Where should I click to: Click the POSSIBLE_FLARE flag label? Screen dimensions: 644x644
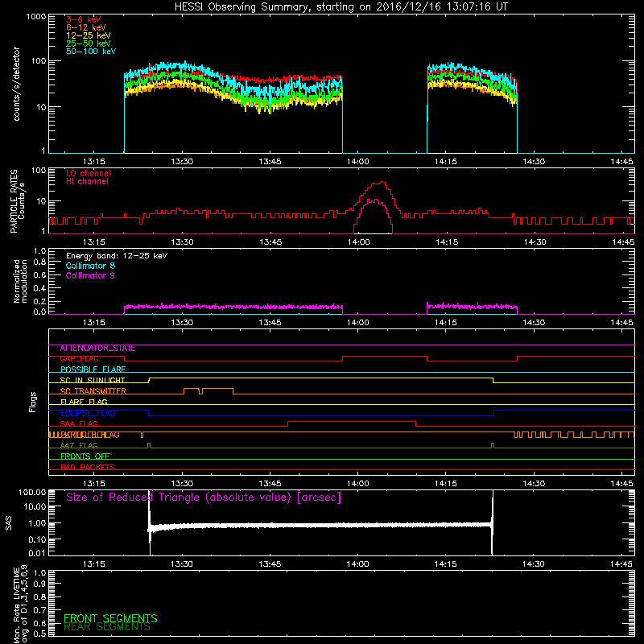pos(93,369)
